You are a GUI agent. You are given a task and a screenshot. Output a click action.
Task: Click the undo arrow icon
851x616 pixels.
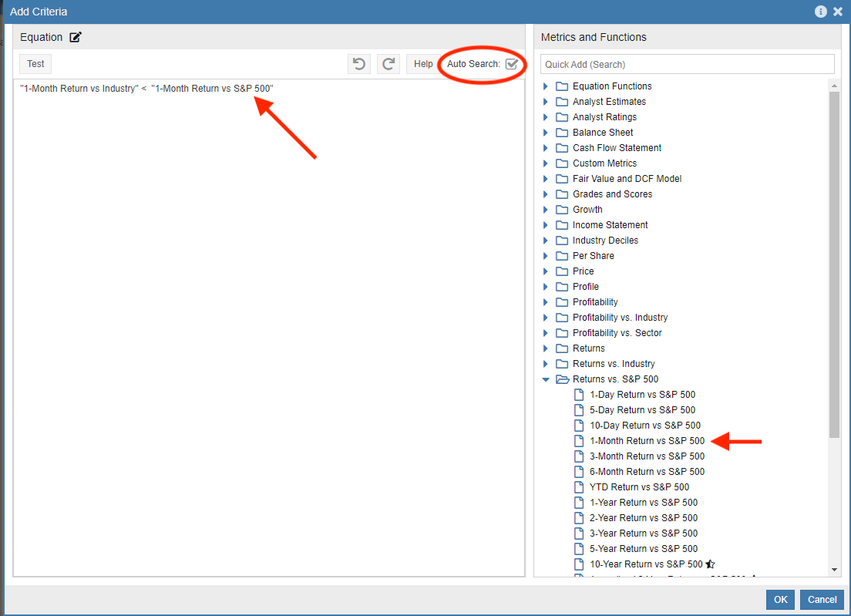358,64
